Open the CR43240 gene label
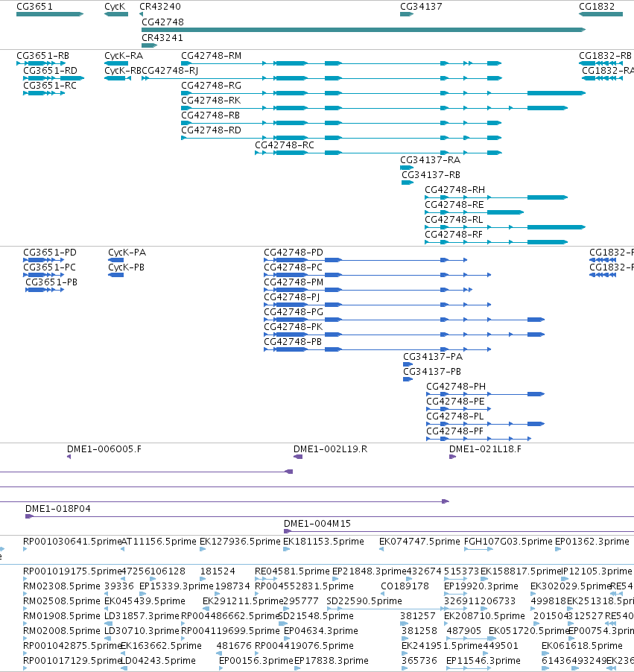The image size is (634, 672). tap(160, 7)
